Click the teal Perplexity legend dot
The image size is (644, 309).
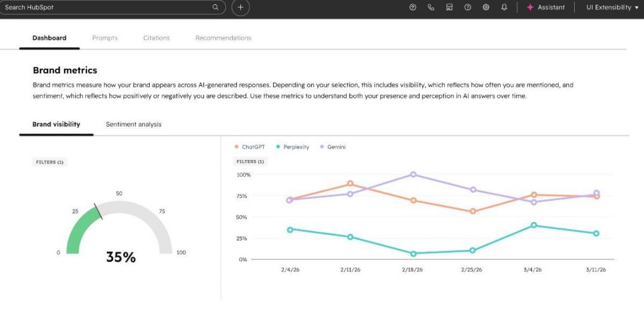(278, 147)
